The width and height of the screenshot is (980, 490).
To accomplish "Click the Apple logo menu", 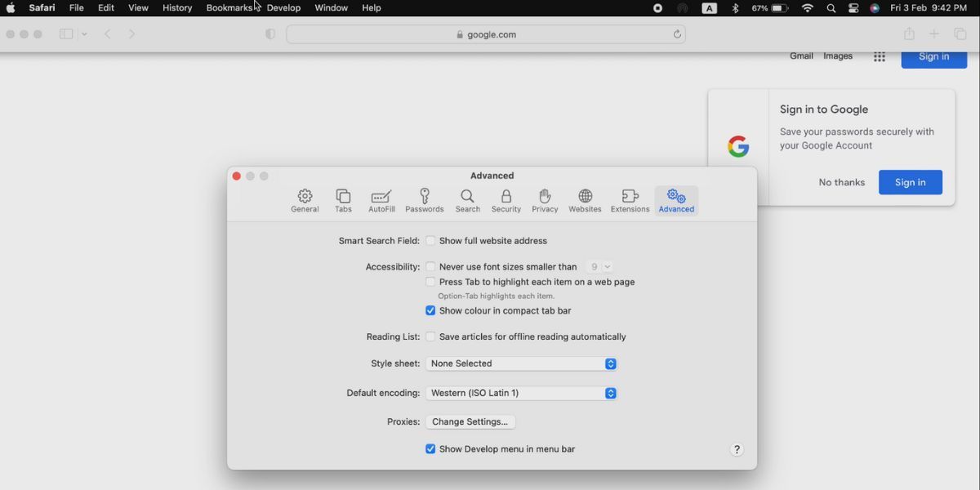I will (x=11, y=7).
